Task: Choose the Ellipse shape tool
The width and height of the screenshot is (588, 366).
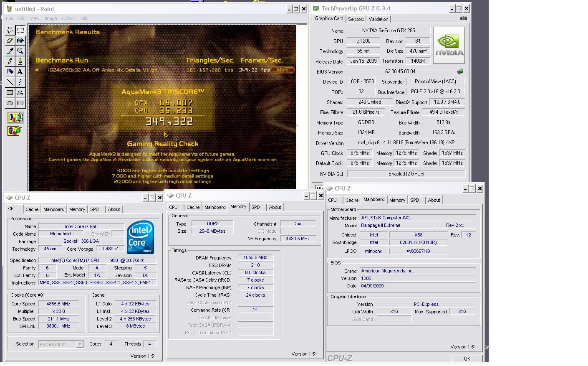Action: point(10,103)
